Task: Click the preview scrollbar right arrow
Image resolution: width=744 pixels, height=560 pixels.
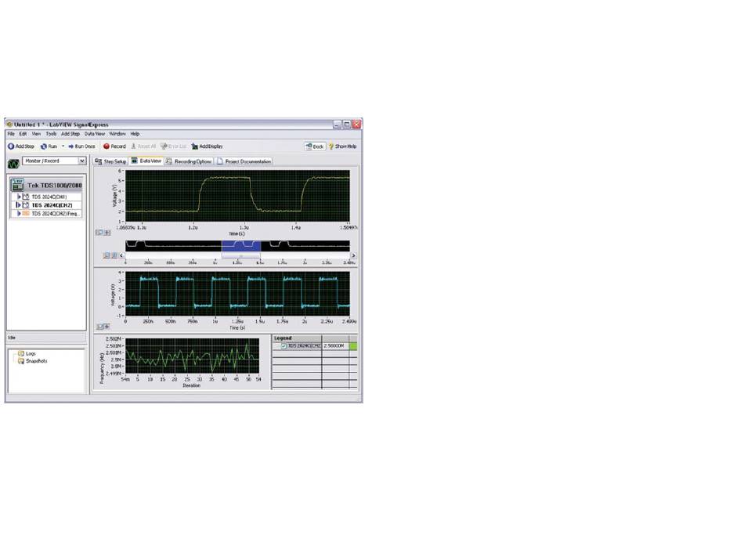Action: coord(353,255)
